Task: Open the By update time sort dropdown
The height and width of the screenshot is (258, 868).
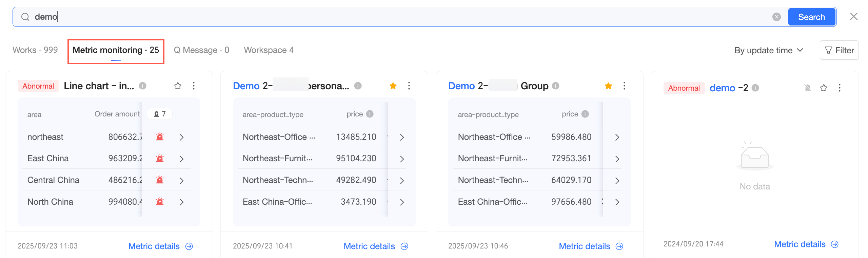Action: [769, 50]
